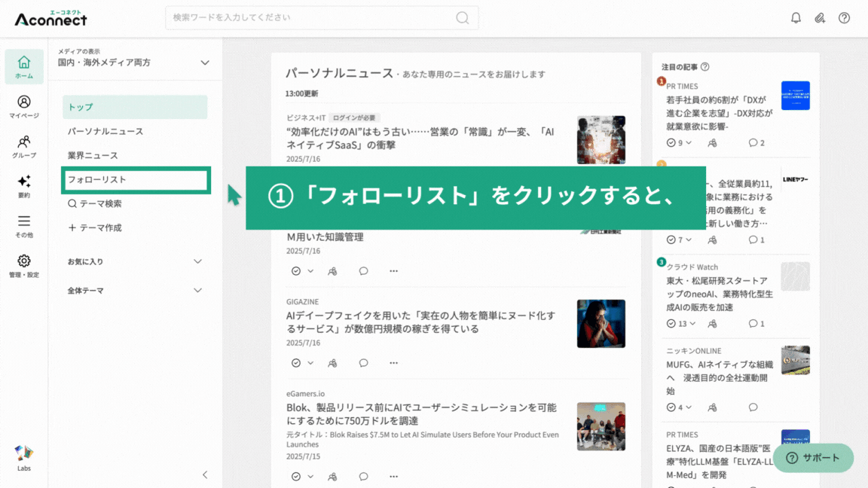Go to ホーム in the sidebar
This screenshot has width=868, height=488.
24,66
